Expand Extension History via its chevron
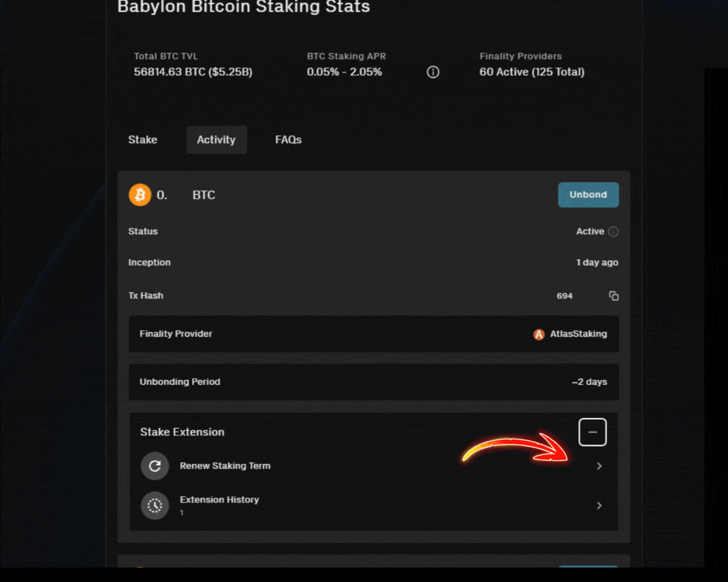 [599, 505]
